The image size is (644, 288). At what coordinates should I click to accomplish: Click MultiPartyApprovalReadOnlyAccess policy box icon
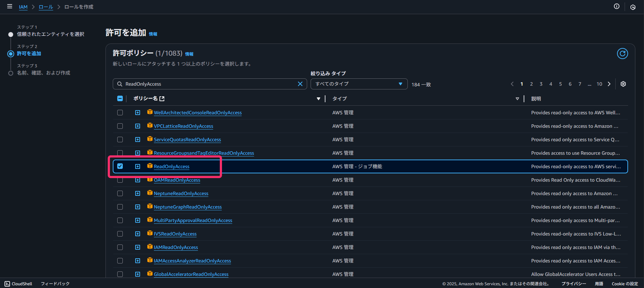pyautogui.click(x=150, y=220)
